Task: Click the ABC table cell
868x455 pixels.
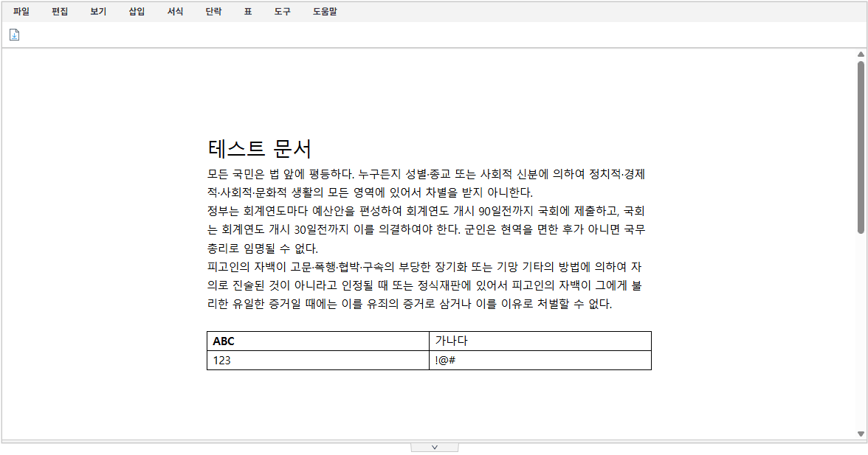Action: click(317, 341)
